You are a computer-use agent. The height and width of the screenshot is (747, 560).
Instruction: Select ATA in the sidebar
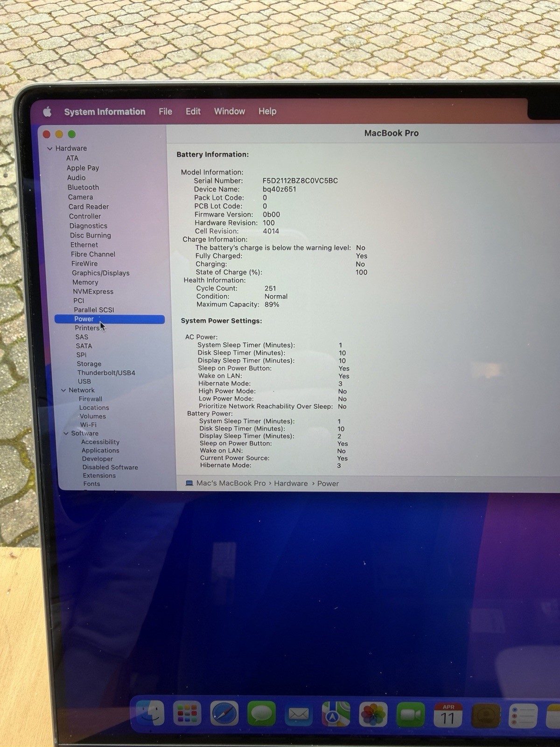72,158
